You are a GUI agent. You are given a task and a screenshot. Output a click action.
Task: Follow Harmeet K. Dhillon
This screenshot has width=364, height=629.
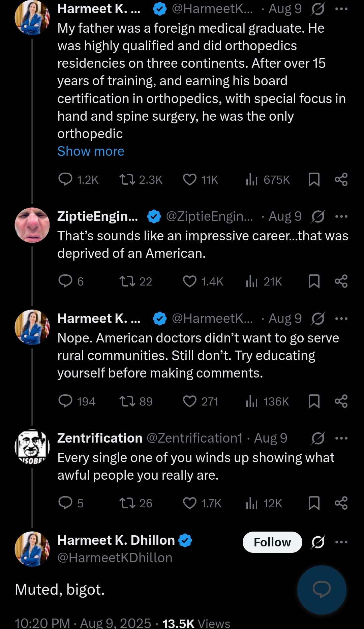coord(272,542)
